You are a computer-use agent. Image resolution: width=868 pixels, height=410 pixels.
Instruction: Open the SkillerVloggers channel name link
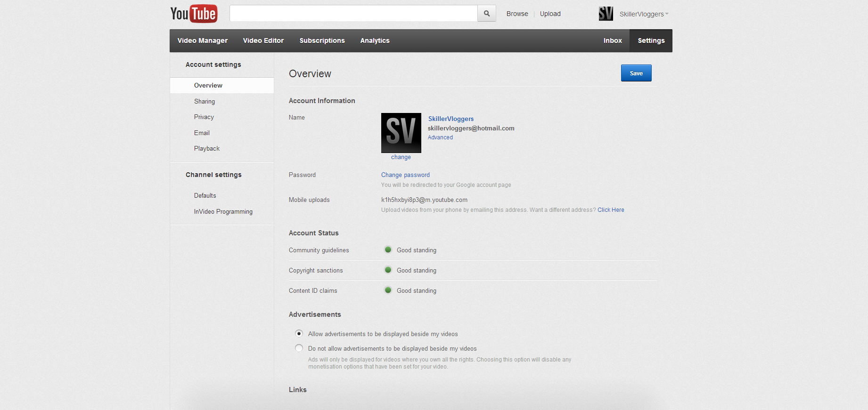click(451, 119)
